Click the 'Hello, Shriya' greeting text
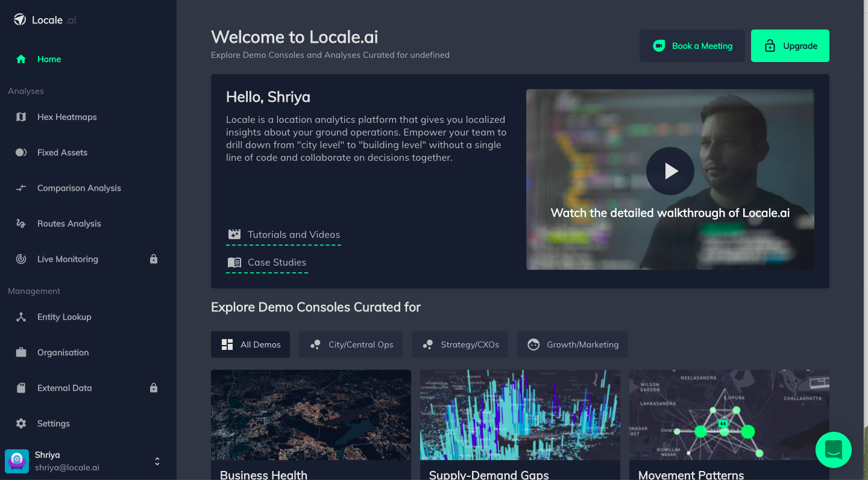The width and height of the screenshot is (868, 480). 268,97
